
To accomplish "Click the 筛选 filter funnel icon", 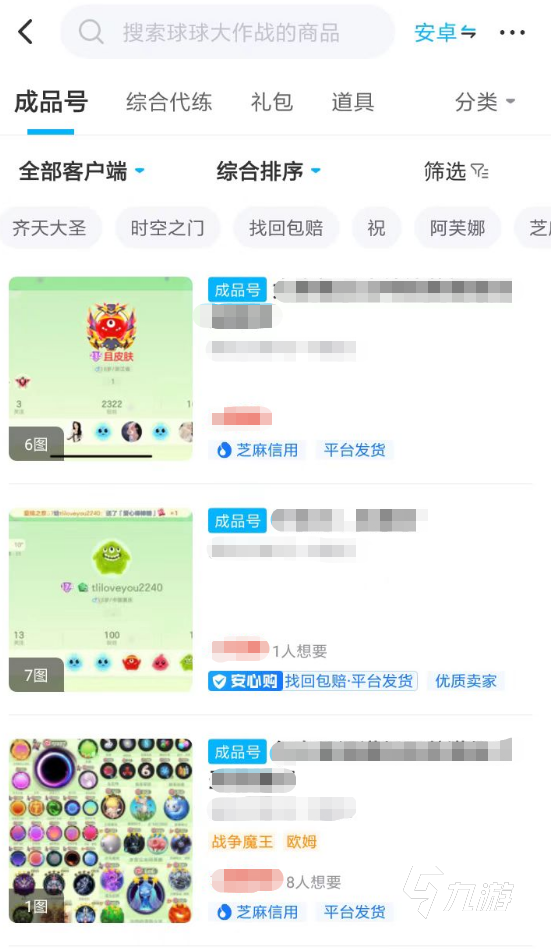I will pyautogui.click(x=480, y=172).
